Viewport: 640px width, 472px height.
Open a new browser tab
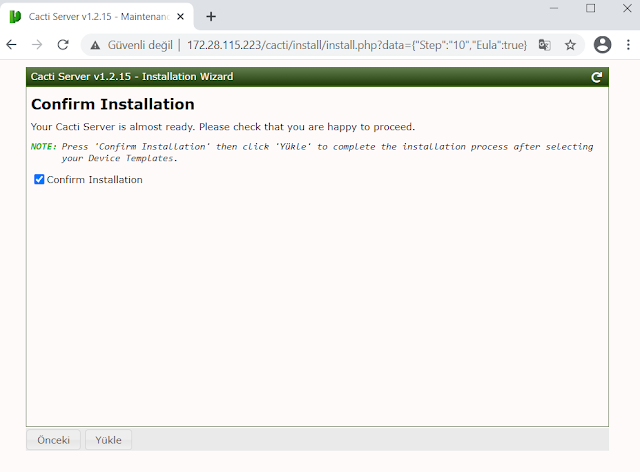211,17
